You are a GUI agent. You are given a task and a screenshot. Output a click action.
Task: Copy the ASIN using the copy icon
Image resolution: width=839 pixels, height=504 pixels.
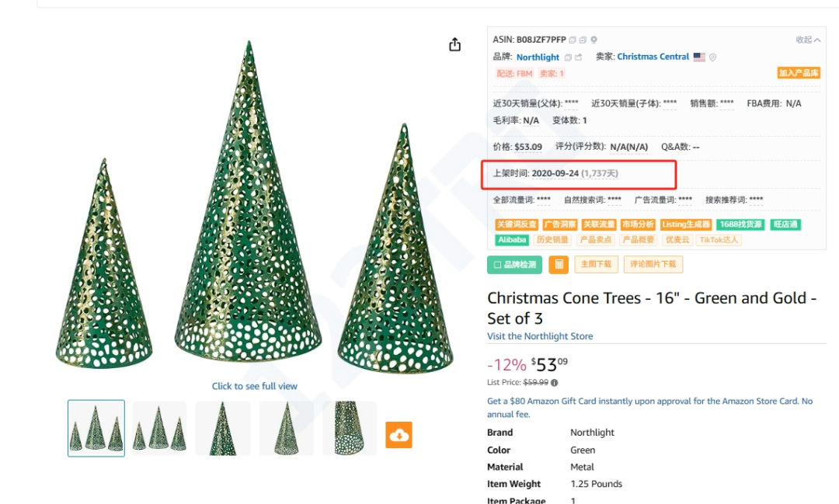click(573, 40)
